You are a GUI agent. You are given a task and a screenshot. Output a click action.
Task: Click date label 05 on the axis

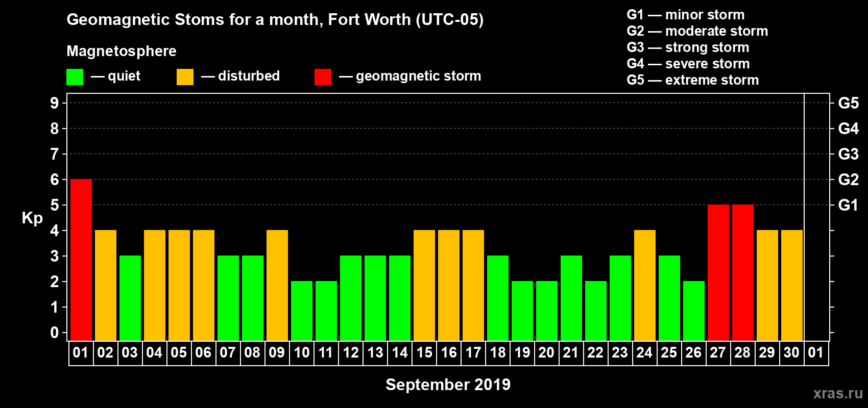point(179,353)
